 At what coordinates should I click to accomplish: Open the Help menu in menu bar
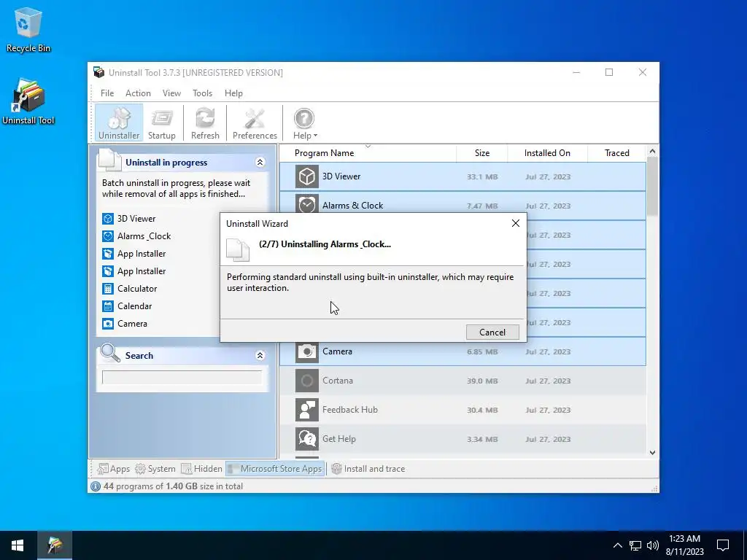[233, 93]
